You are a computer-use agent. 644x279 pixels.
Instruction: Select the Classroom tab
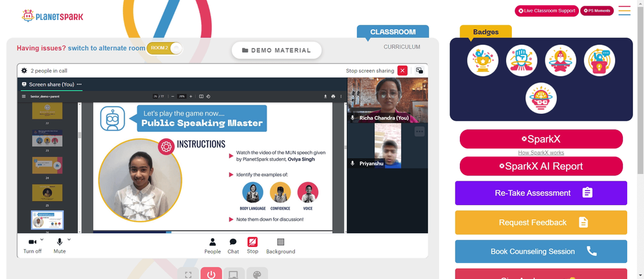[x=393, y=32]
